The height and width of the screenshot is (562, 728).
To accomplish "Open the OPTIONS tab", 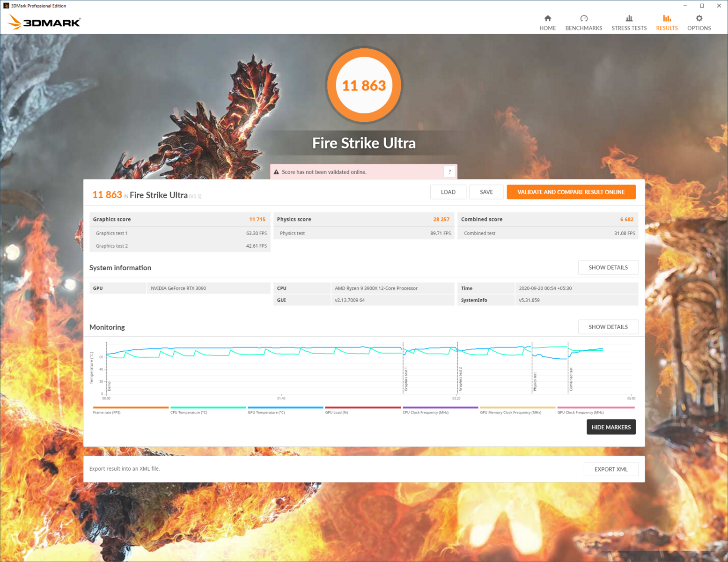I will tap(699, 22).
